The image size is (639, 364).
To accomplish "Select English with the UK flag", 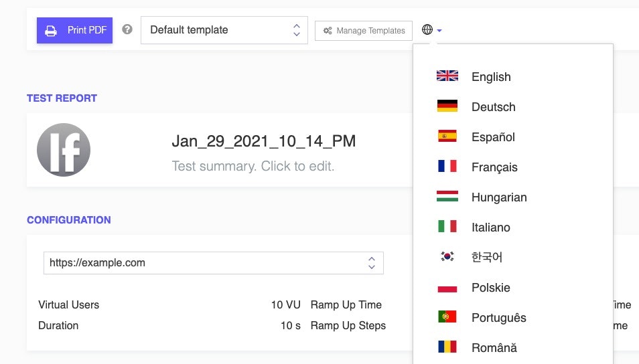I will [473, 76].
